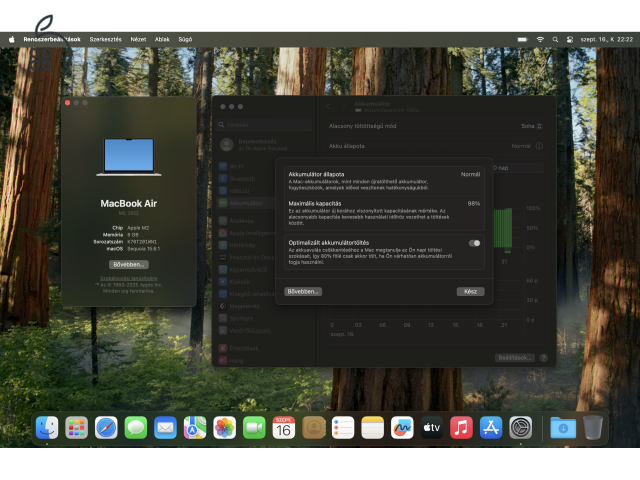
Task: Click the info icon next to Akku állapota
Action: tap(539, 146)
